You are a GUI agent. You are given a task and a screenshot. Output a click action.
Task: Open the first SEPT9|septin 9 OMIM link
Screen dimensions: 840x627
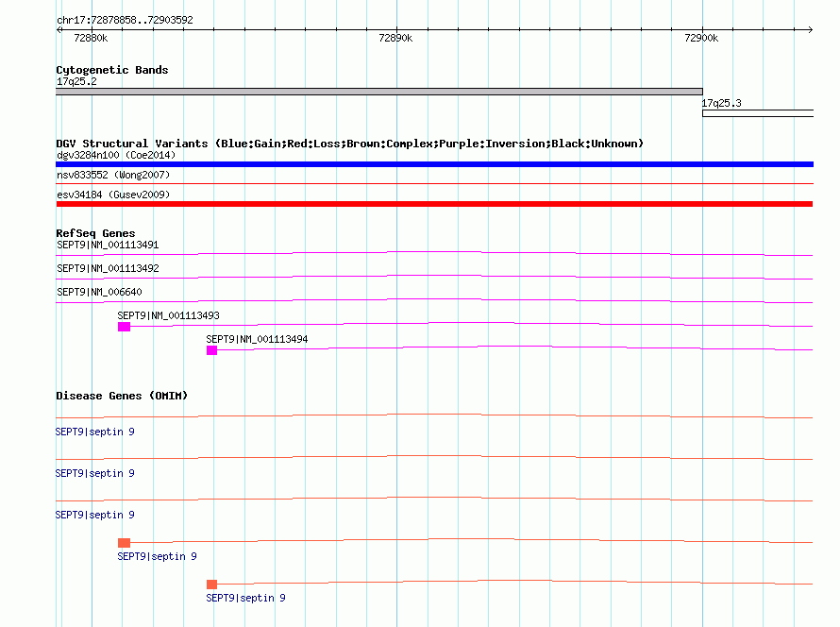94,432
